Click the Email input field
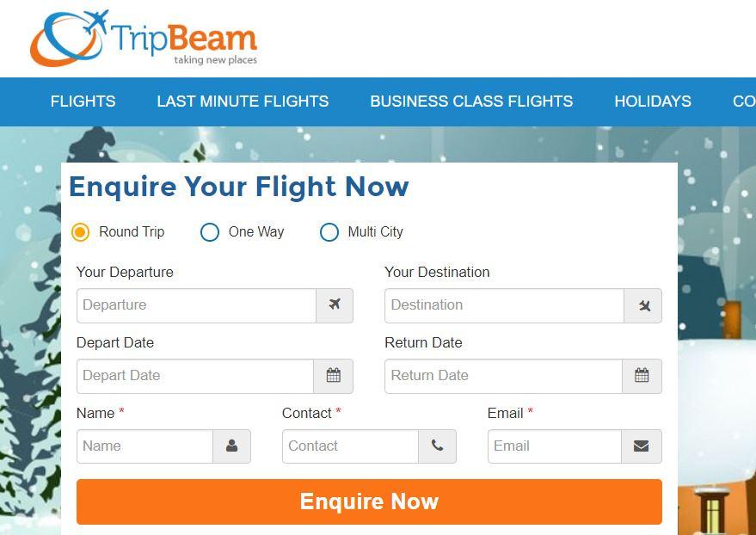Screen dimensions: 756x535 click(x=554, y=446)
